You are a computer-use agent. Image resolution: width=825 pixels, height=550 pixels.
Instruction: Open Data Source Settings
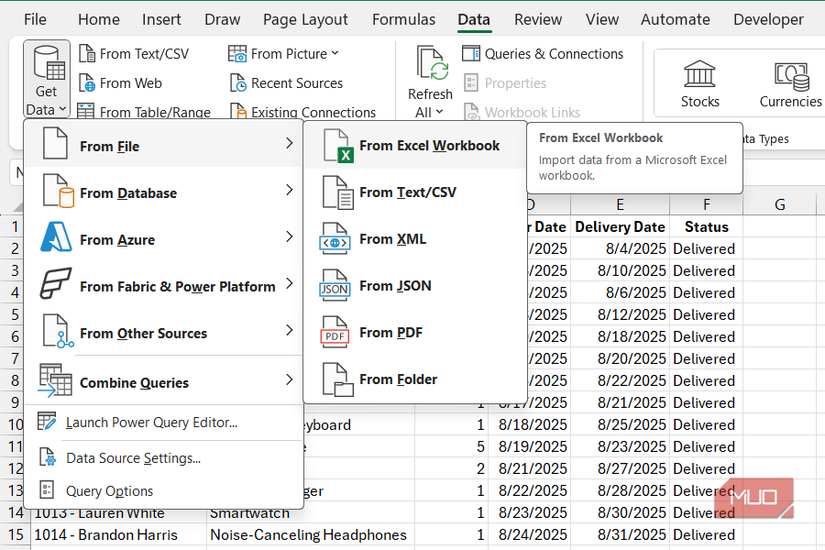coord(164,458)
